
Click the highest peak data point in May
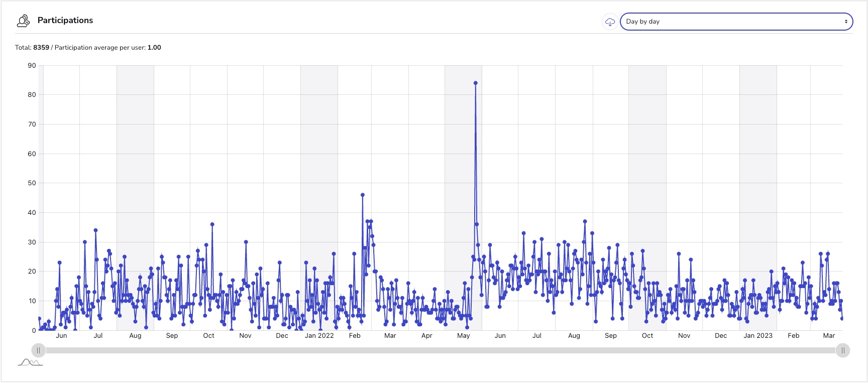[x=475, y=83]
